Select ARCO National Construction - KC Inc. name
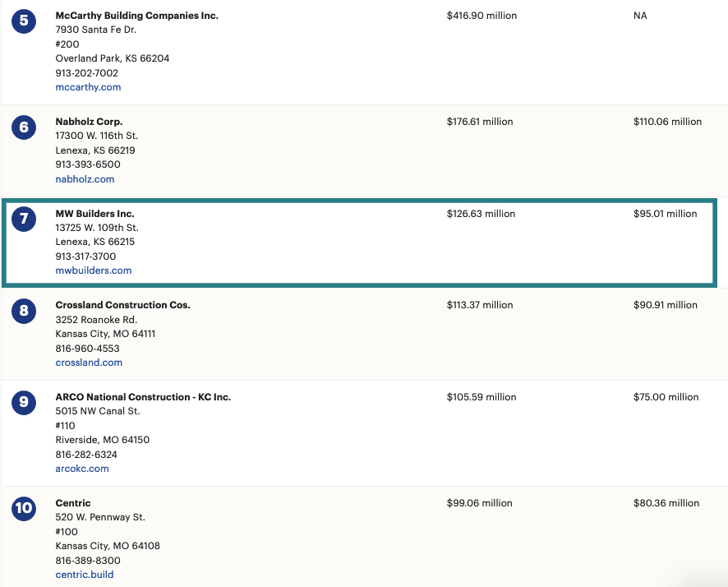 pos(143,397)
